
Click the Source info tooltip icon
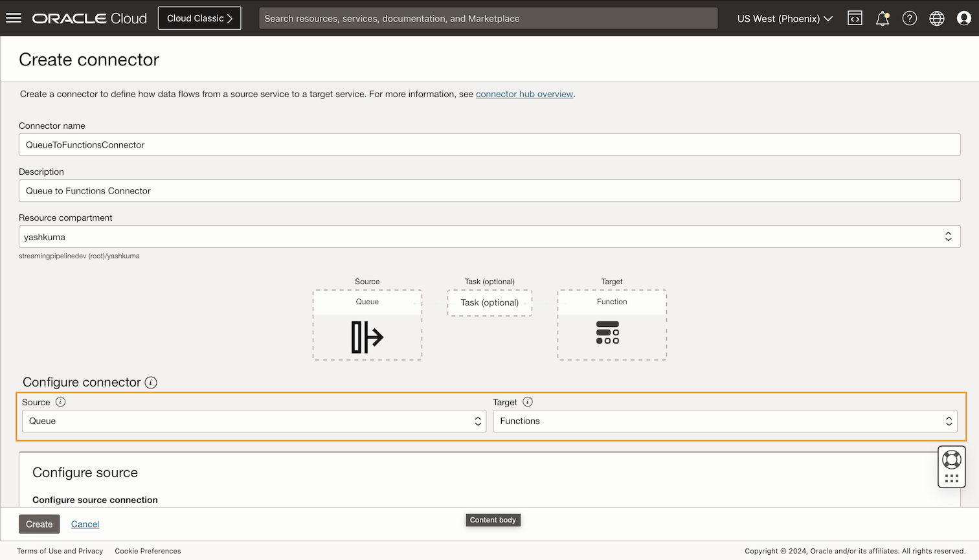click(x=61, y=401)
